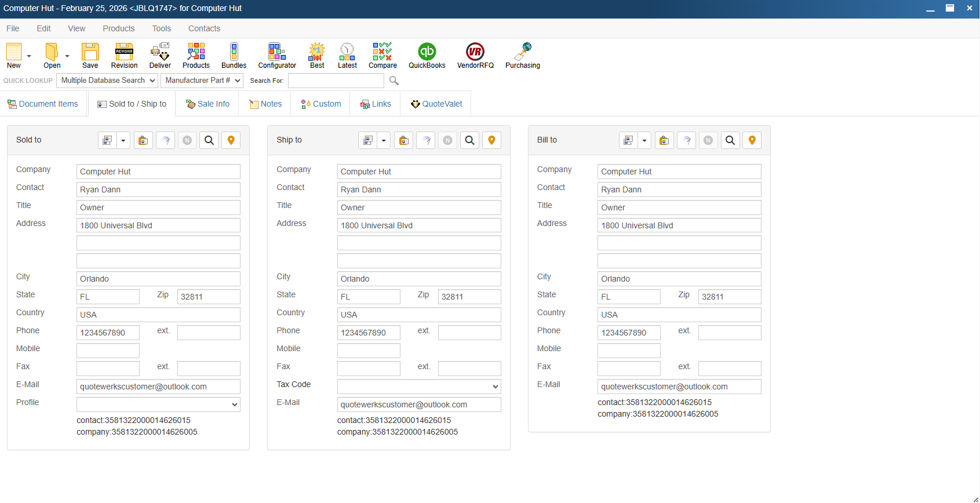The image size is (980, 503).
Task: Switch to the Document Items tab
Action: tap(43, 104)
